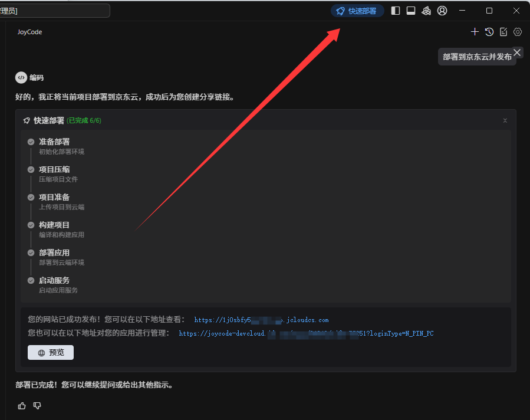Toggle the bottom panel layout icon

[x=411, y=11]
